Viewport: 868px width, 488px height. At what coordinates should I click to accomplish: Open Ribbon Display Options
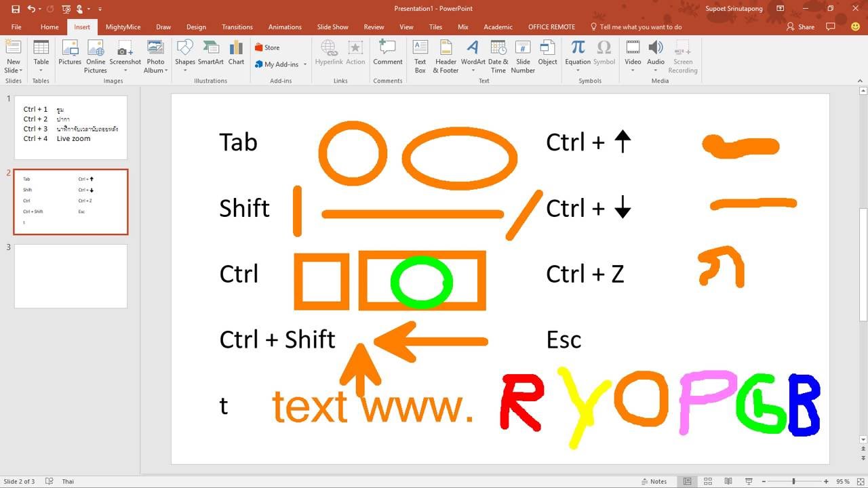click(x=781, y=9)
